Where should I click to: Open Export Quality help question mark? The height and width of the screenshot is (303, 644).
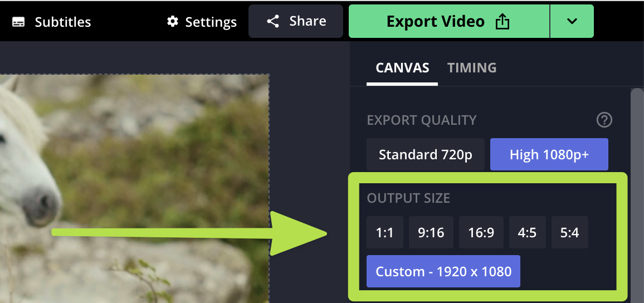(604, 120)
